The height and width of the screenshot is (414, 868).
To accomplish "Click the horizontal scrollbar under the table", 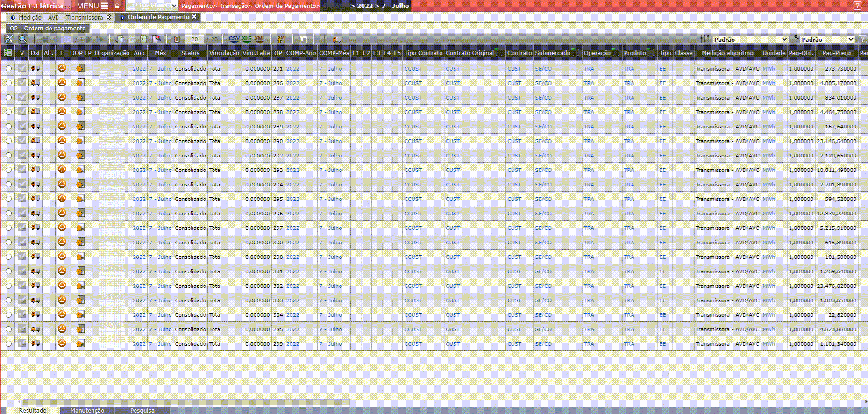I will tap(187, 401).
